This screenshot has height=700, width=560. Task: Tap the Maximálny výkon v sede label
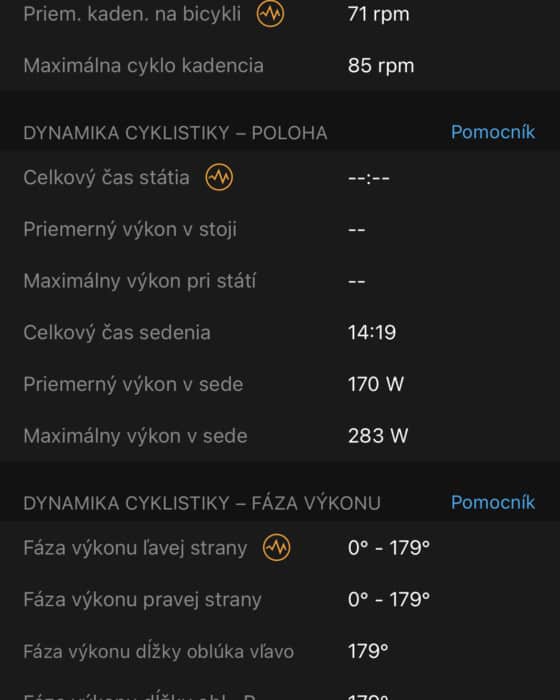point(135,436)
